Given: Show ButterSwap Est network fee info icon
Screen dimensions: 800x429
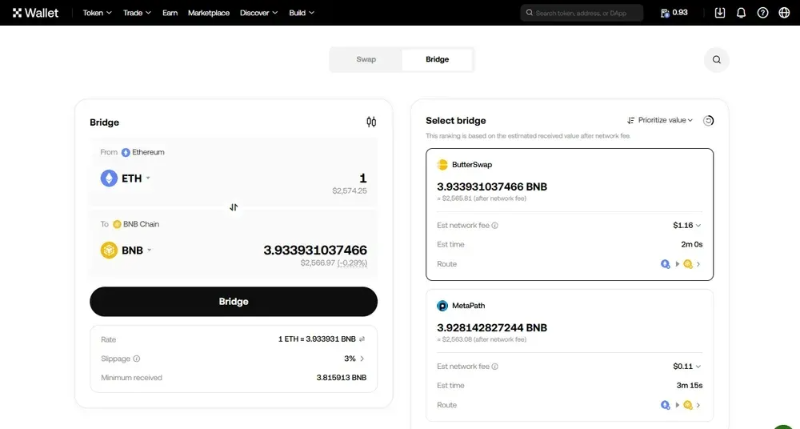Looking at the screenshot, I should click(x=494, y=225).
